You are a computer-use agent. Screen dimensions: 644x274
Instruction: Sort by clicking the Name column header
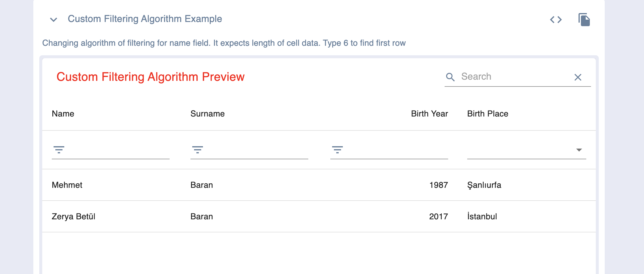63,114
